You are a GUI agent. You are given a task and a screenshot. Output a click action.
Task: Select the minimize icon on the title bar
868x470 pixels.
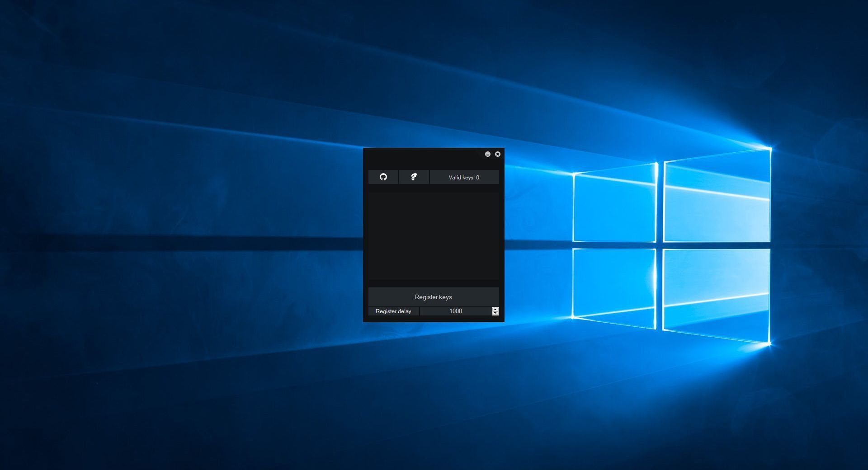tap(488, 154)
